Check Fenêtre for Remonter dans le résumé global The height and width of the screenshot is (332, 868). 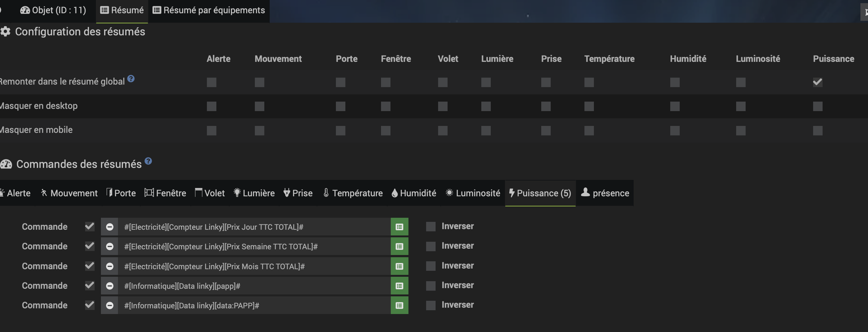386,82
